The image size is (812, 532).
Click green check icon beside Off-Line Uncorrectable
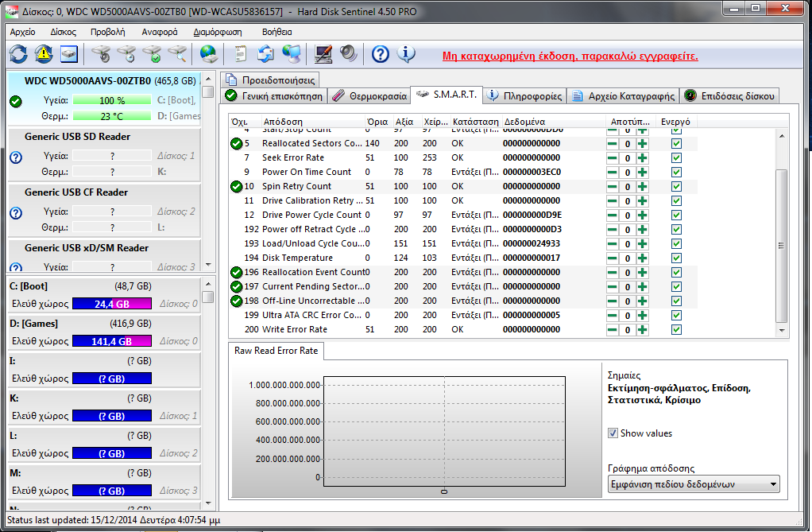(236, 301)
